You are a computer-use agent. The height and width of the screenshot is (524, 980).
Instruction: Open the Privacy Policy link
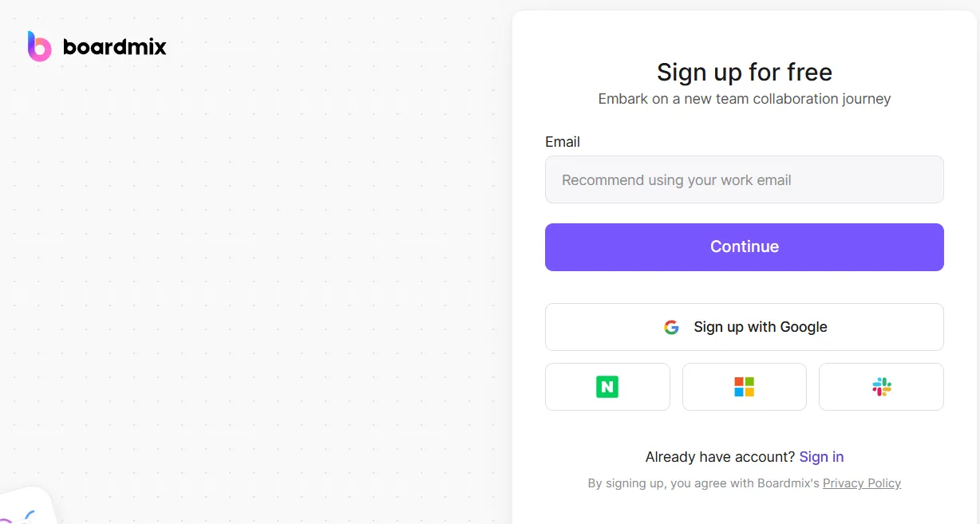pyautogui.click(x=861, y=483)
